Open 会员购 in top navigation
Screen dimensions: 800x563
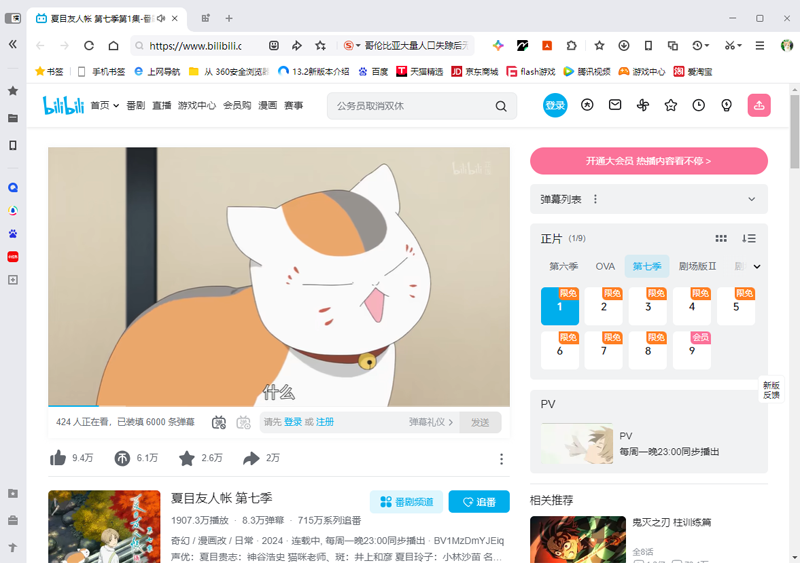[237, 106]
